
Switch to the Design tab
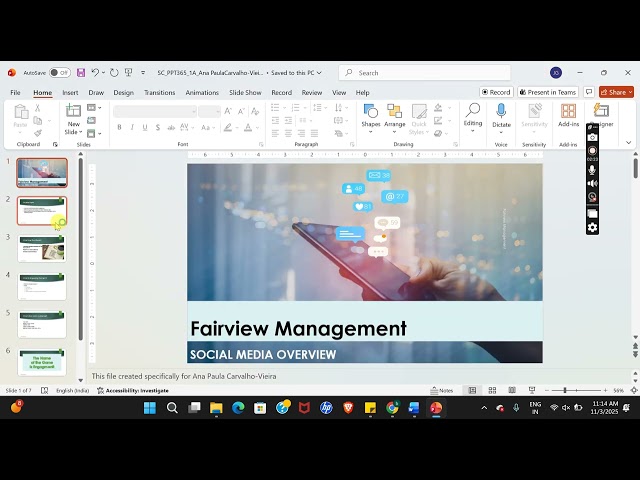pyautogui.click(x=124, y=93)
